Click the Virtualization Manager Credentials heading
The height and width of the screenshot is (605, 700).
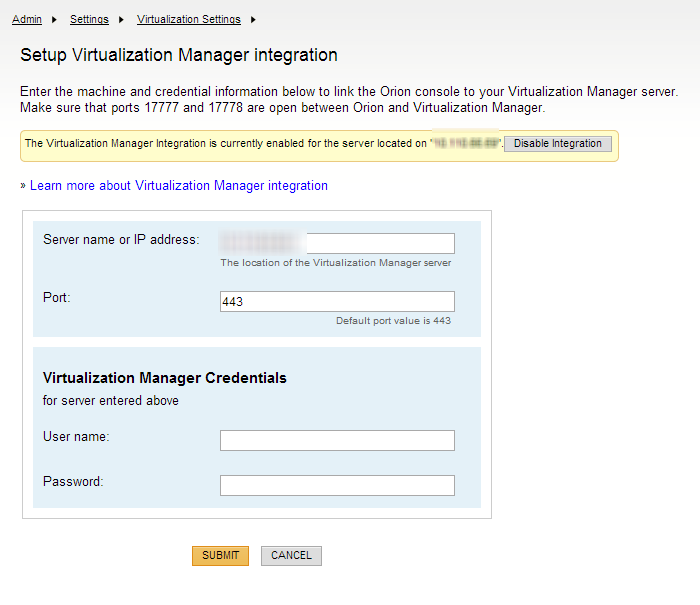tap(165, 378)
